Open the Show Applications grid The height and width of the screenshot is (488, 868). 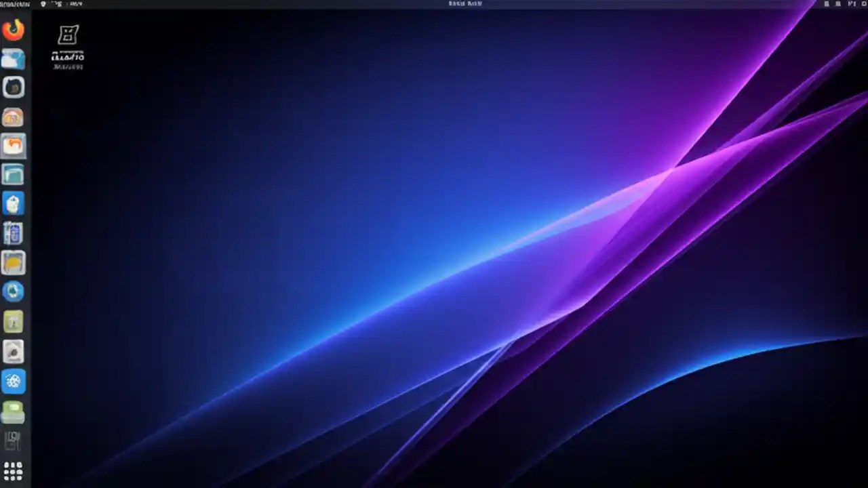point(14,470)
